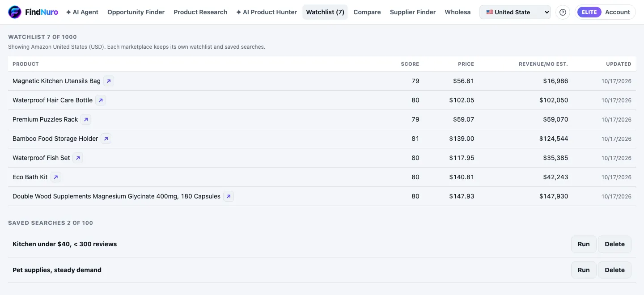Image resolution: width=644 pixels, height=295 pixels.
Task: Select Double Wood Supplements Magnesium Glycinate name
Action: [116, 196]
